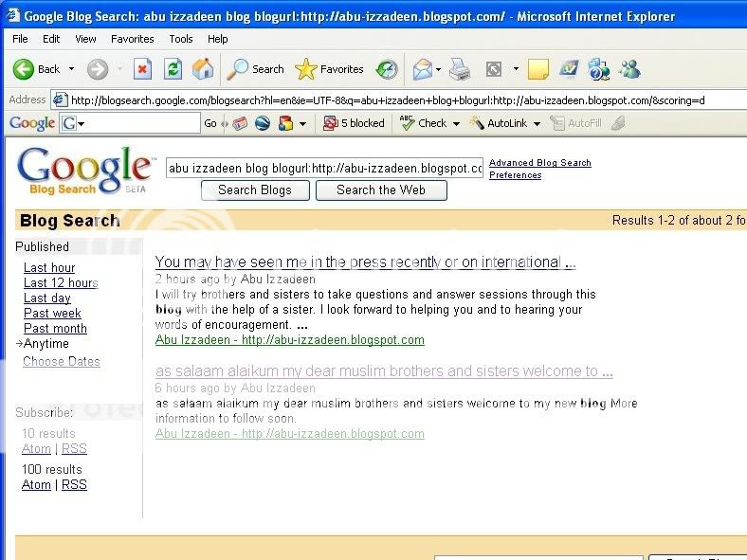Stop page loading with red X icon
Image resolution: width=747 pixels, height=560 pixels.
tap(142, 69)
